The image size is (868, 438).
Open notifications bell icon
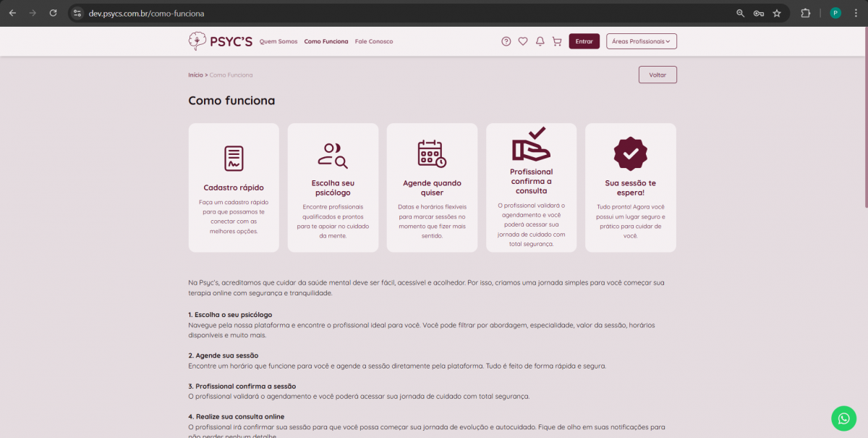click(540, 41)
